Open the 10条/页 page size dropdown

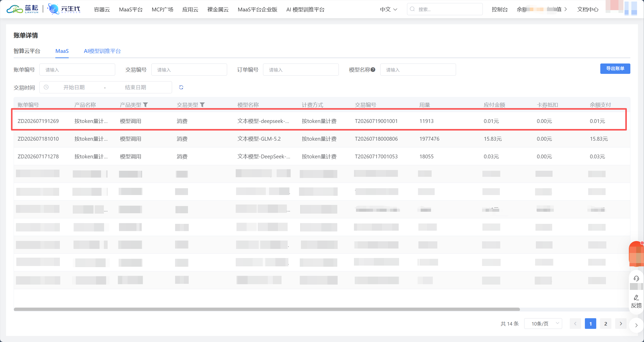pos(543,324)
